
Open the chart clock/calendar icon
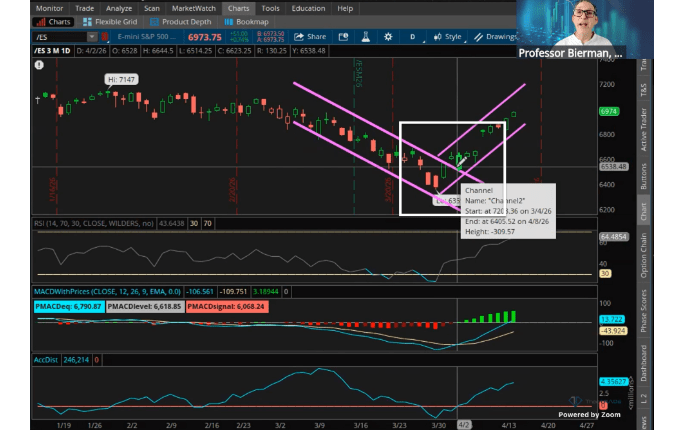pyautogui.click(x=343, y=37)
